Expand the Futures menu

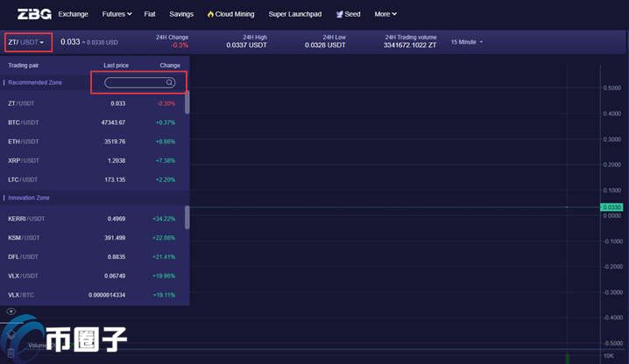click(117, 14)
